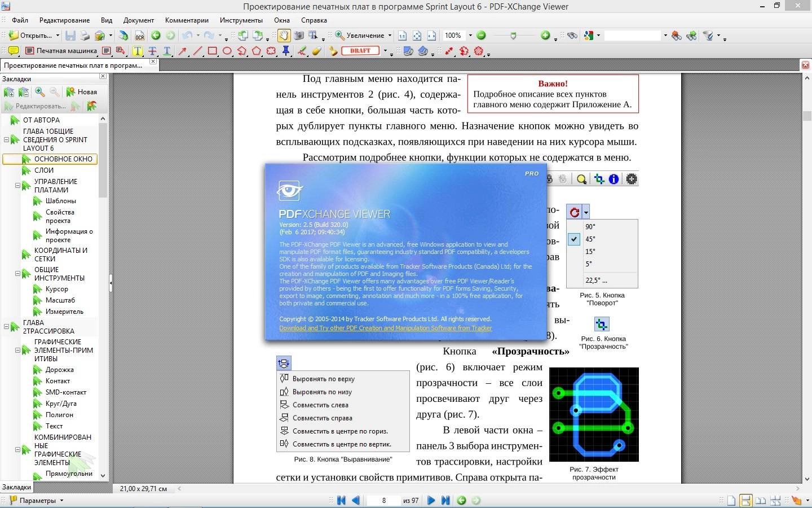The width and height of the screenshot is (812, 508).
Task: Click the Actual Size 1:1 icon
Action: 402,36
